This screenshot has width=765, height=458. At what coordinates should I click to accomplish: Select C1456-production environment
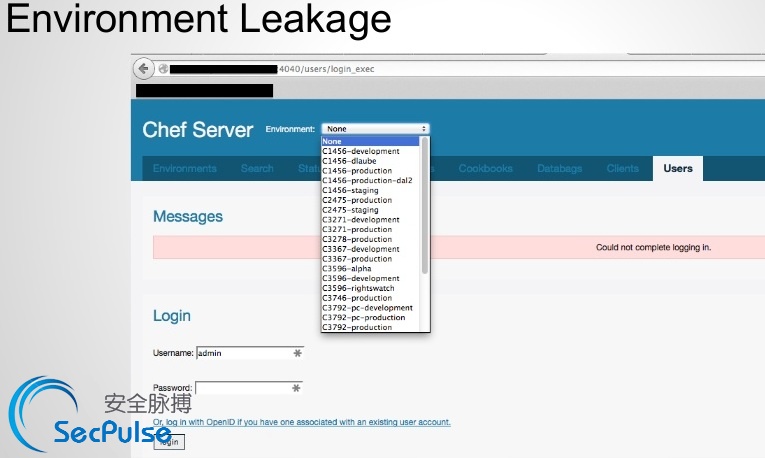click(370, 171)
